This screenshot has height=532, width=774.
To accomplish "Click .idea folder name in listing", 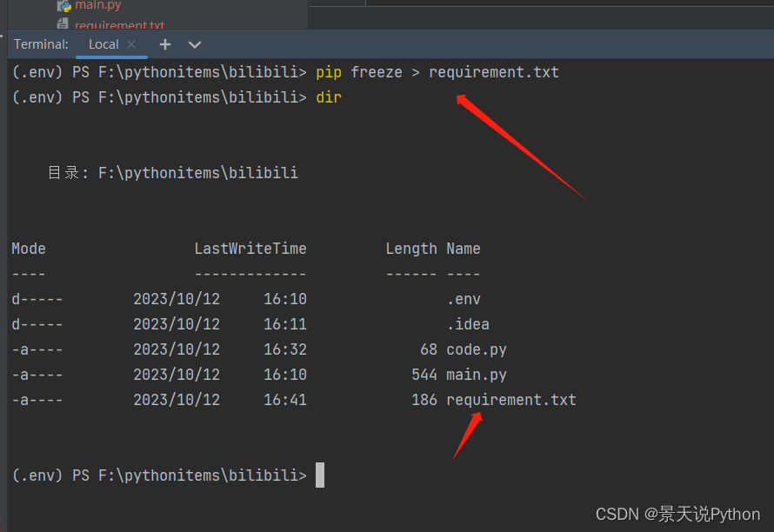I will (467, 324).
